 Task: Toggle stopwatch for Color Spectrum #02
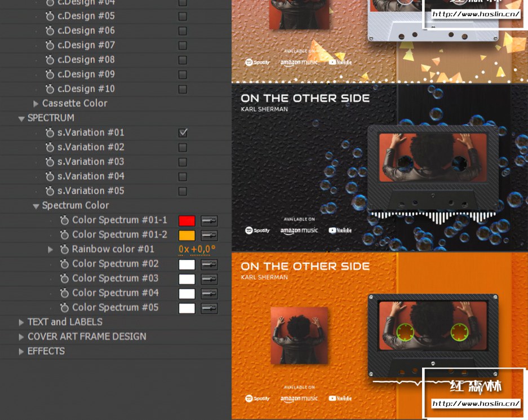(x=64, y=264)
